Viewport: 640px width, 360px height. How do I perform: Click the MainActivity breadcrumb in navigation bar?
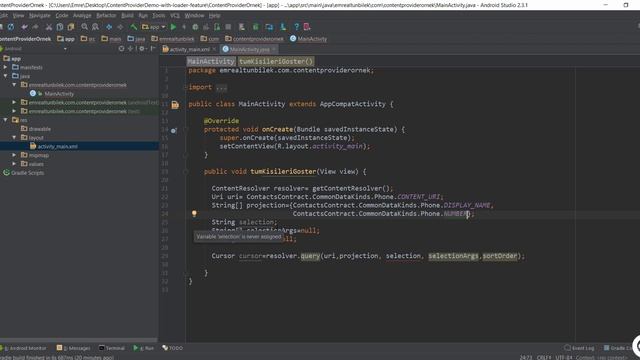[308, 39]
